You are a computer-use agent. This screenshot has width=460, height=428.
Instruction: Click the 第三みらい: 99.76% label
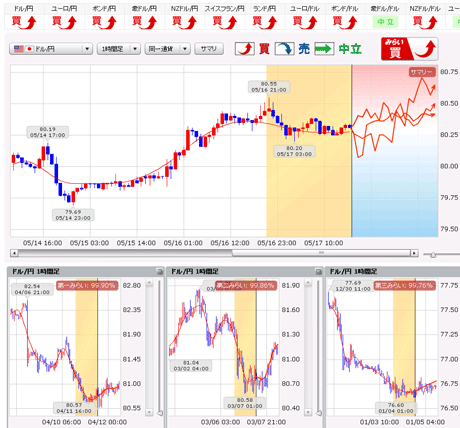pyautogui.click(x=405, y=286)
